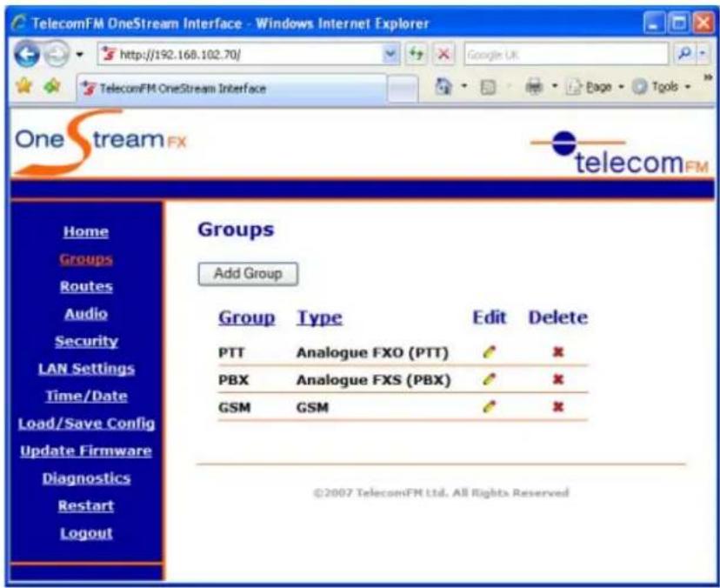Image resolution: width=720 pixels, height=588 pixels.
Task: Click the browser Forward arrow button
Action: coord(57,54)
